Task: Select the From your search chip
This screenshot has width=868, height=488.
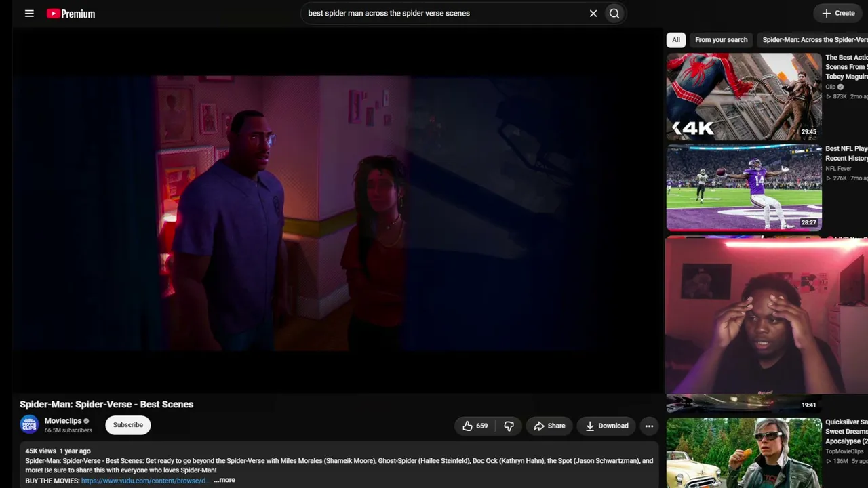Action: (x=722, y=40)
